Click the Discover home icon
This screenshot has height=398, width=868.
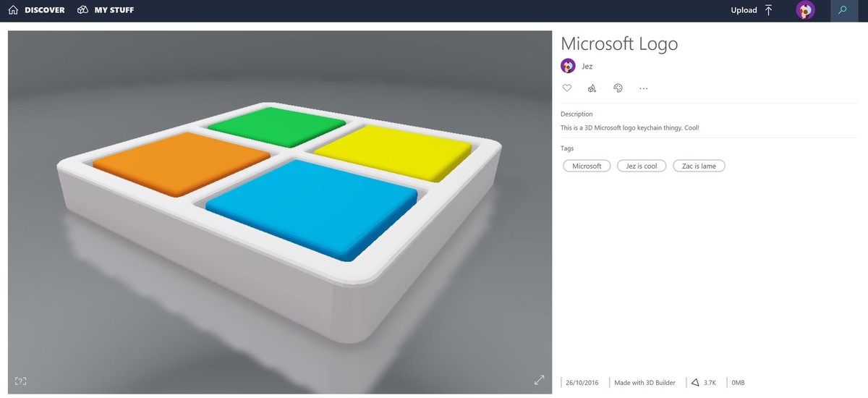pyautogui.click(x=13, y=10)
